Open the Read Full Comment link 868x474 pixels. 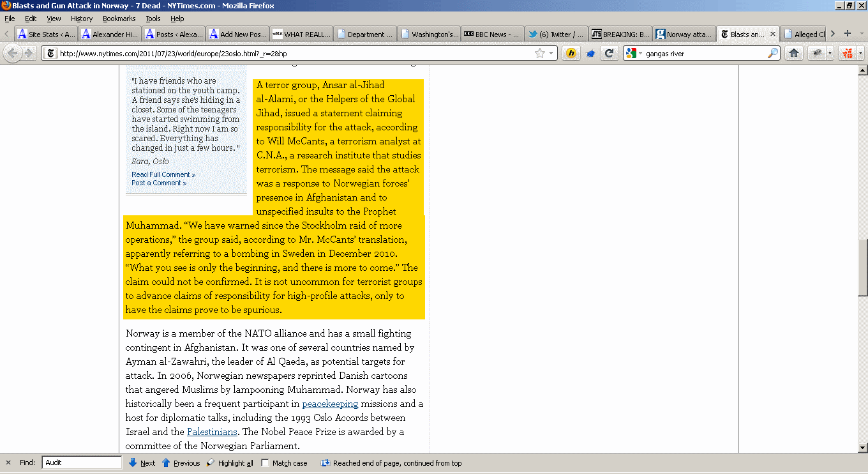(163, 174)
